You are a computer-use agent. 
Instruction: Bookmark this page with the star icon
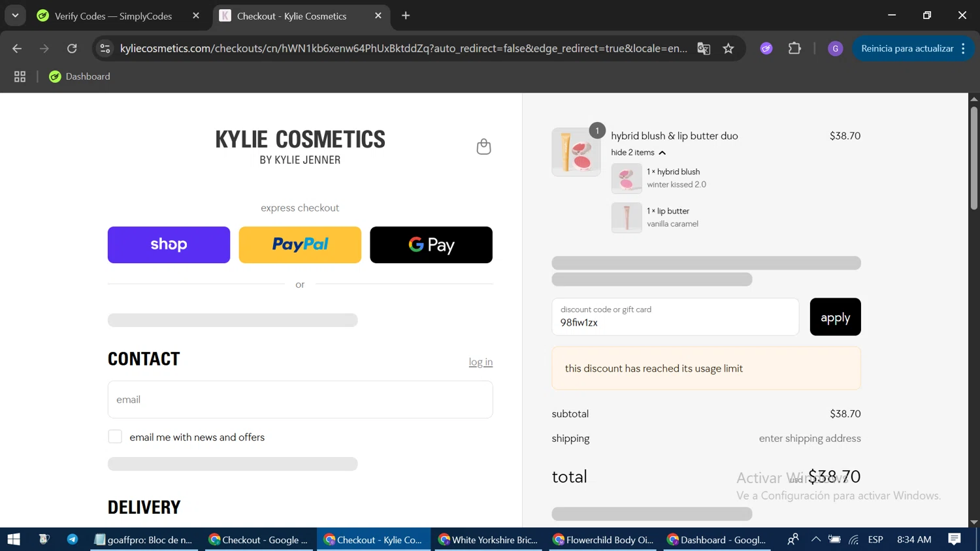click(x=728, y=48)
